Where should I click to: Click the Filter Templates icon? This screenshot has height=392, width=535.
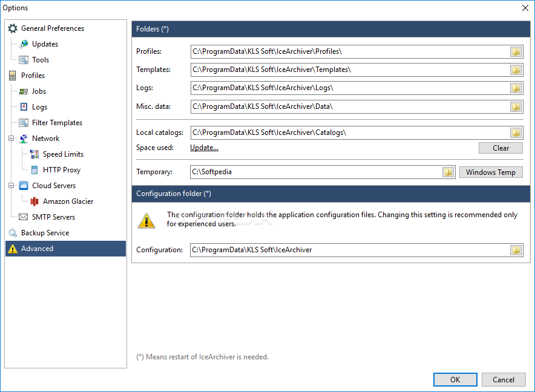[x=24, y=122]
